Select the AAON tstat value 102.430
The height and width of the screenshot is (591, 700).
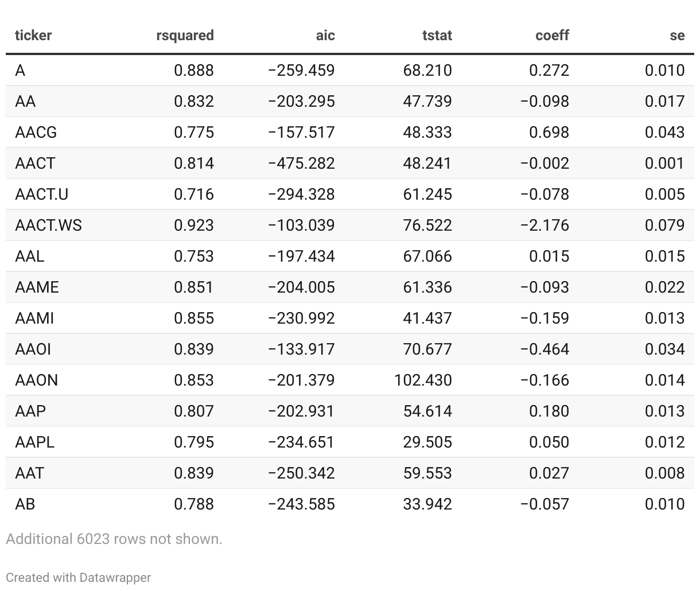tap(423, 380)
